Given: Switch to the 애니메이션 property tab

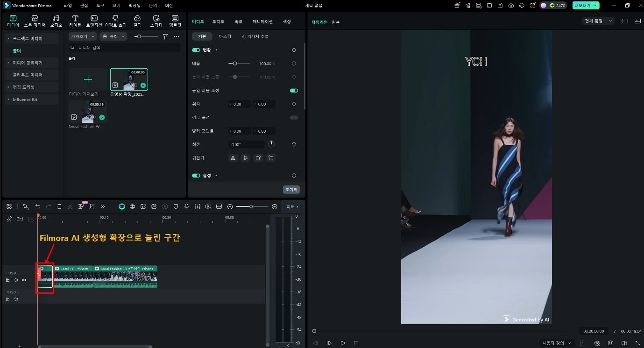Looking at the screenshot, I should pyautogui.click(x=262, y=22).
